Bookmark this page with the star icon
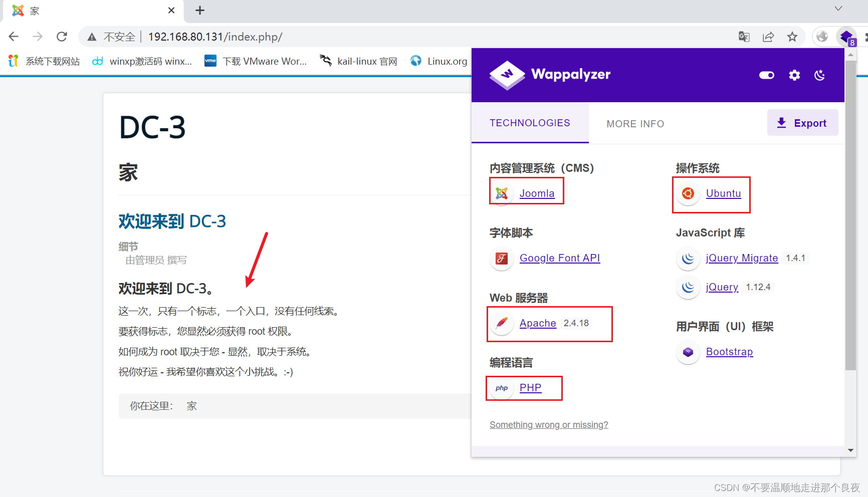Screen dimensions: 868x497 pos(792,37)
